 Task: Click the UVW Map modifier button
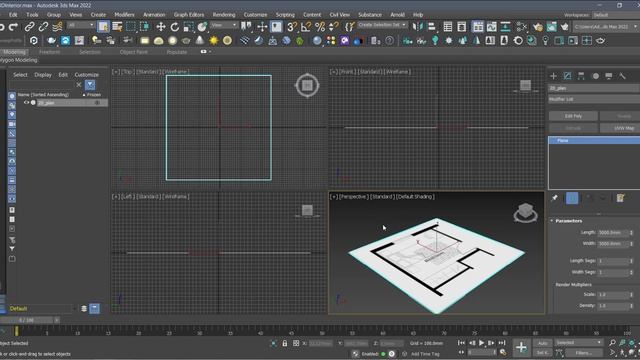(x=620, y=128)
